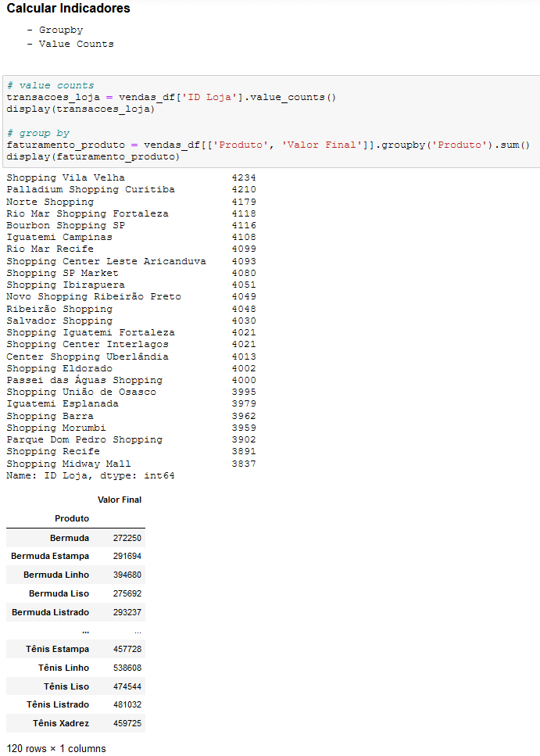The height and width of the screenshot is (756, 540).
Task: Select 'Iguatemi Esplanada' row
Action: click(131, 403)
